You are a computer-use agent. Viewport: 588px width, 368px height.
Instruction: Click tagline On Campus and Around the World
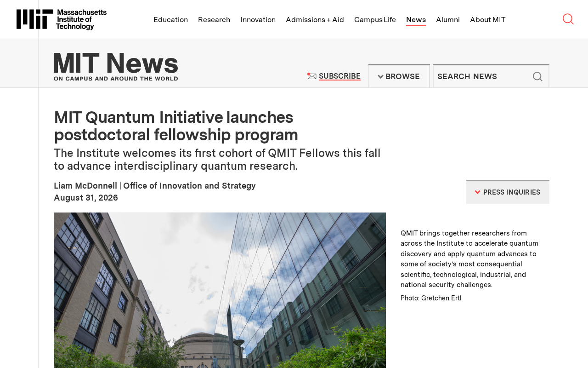click(x=116, y=79)
